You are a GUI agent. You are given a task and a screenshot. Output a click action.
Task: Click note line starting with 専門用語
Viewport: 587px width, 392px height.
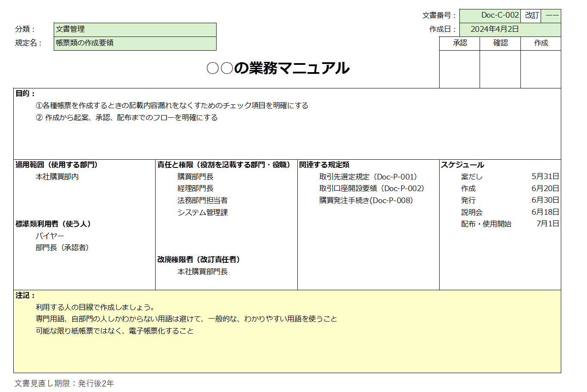click(x=186, y=319)
